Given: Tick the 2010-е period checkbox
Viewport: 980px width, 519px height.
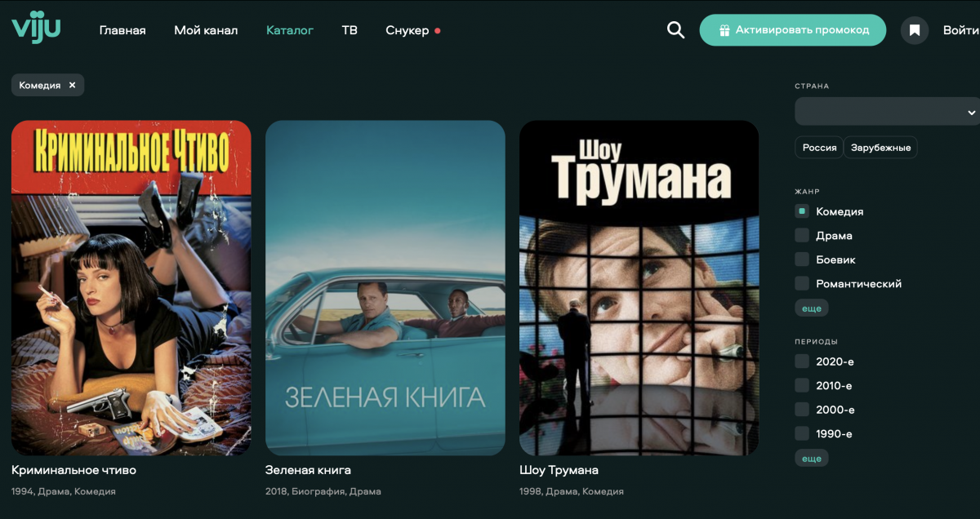Looking at the screenshot, I should (802, 385).
